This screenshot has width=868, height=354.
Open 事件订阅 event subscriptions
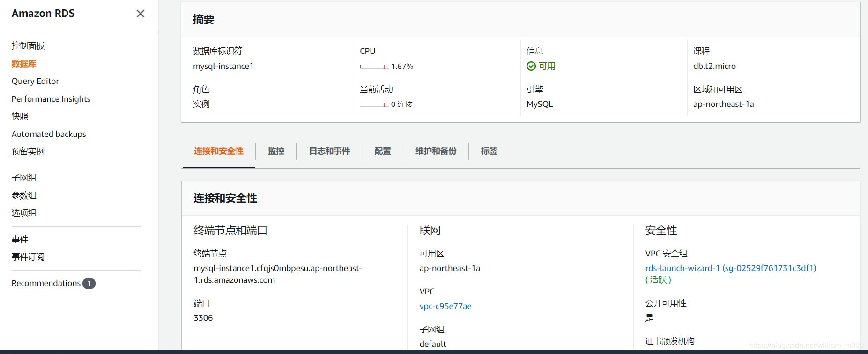tap(28, 257)
